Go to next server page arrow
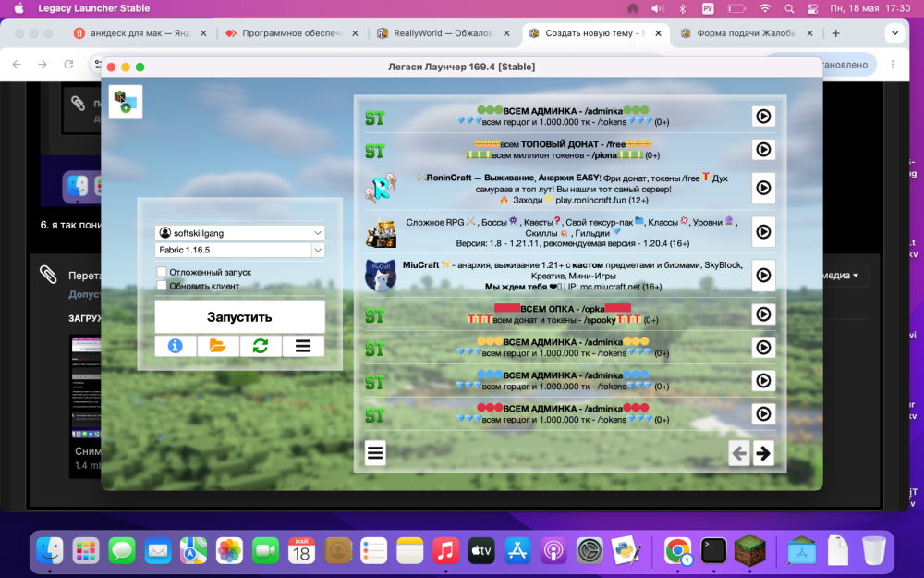The image size is (924, 578). click(763, 453)
